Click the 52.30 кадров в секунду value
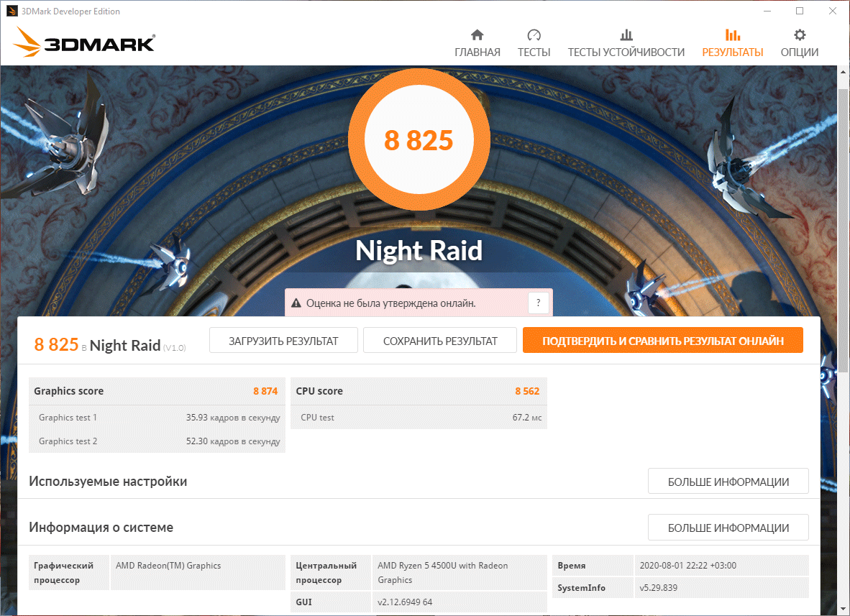Screen dimensions: 850x616 [x=233, y=441]
